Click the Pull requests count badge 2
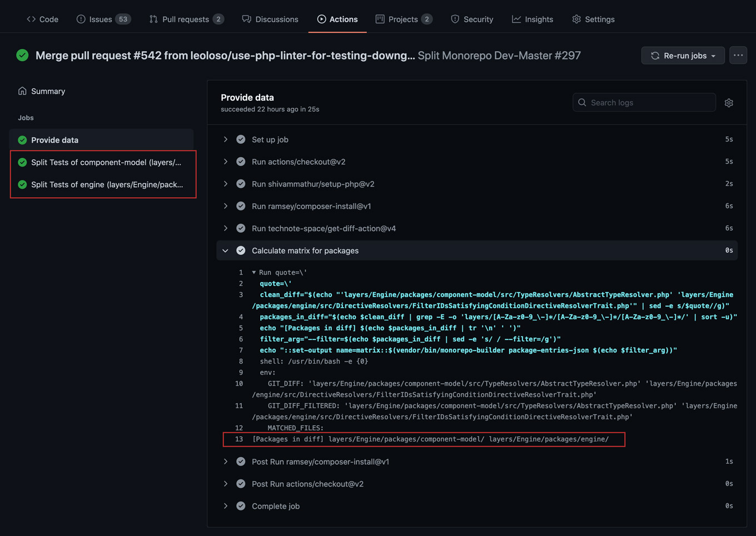Screen dimensions: 756x536 218,19
